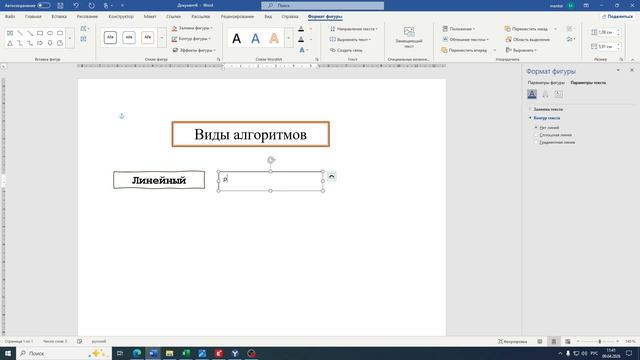640x360 pixels.
Task: Click Переместить назад button
Action: [x=527, y=29]
